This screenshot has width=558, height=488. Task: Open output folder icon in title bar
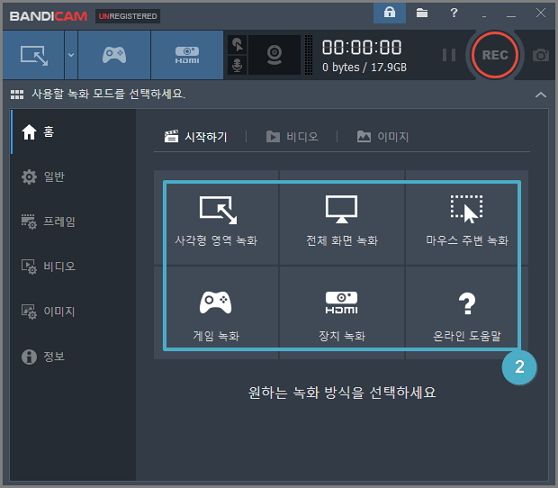[422, 13]
